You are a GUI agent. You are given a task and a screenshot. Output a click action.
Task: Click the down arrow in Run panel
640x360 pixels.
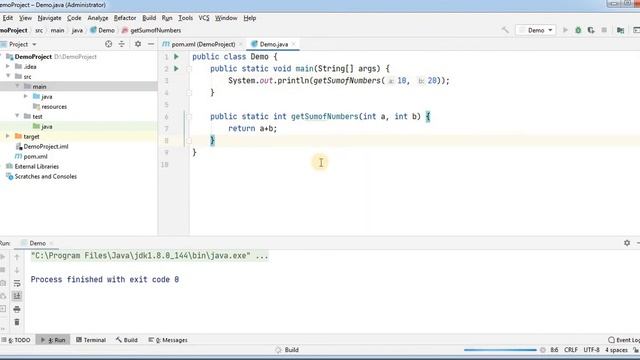click(x=17, y=270)
